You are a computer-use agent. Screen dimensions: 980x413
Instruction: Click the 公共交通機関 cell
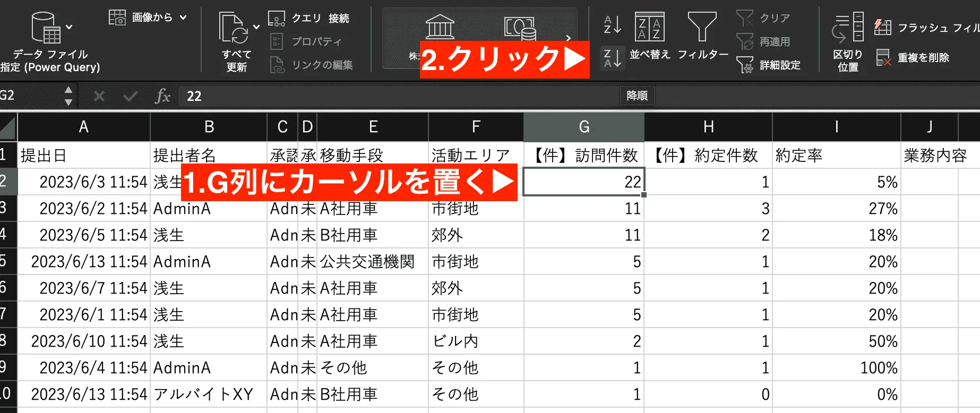(373, 261)
